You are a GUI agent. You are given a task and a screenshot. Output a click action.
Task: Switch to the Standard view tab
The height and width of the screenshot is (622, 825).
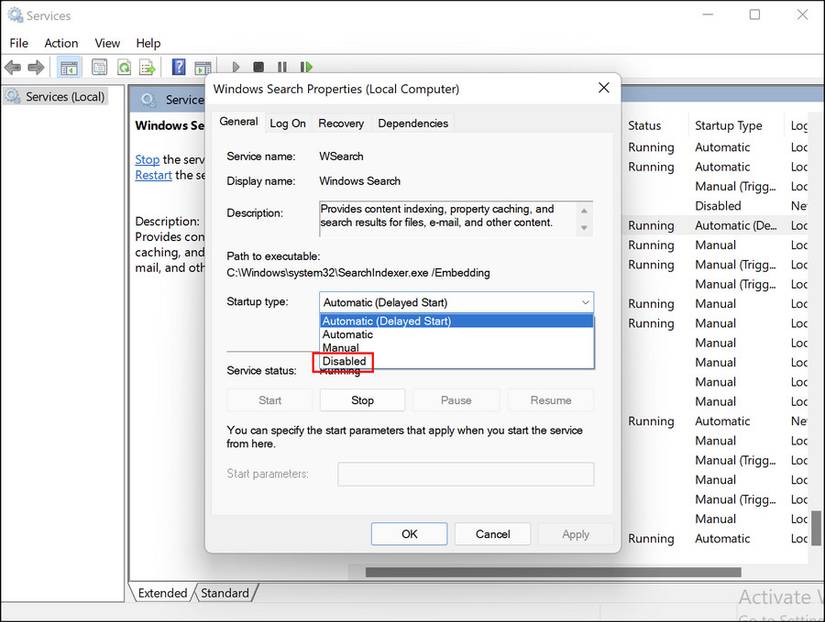tap(224, 593)
